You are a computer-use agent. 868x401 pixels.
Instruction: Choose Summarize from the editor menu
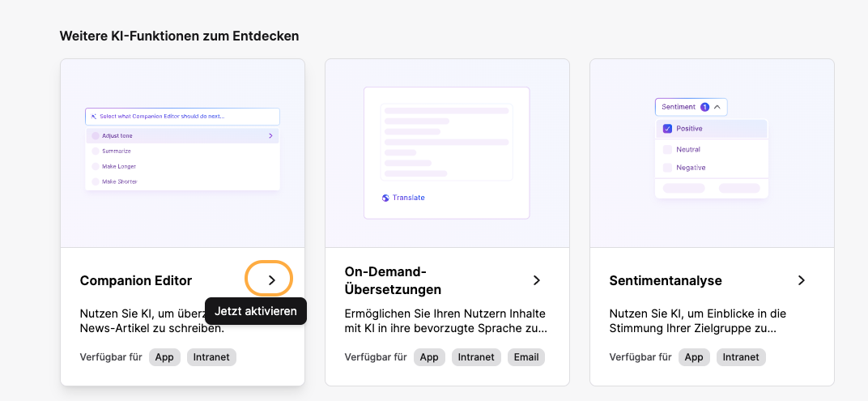[182, 151]
